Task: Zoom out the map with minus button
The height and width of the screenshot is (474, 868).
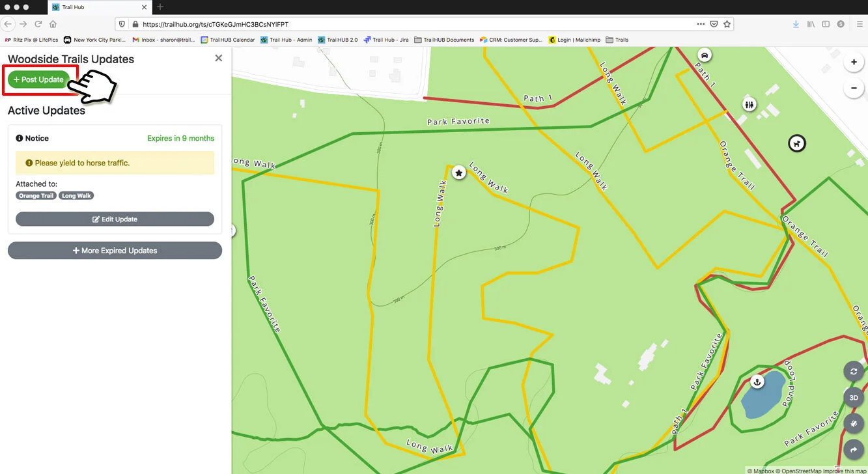Action: click(854, 88)
